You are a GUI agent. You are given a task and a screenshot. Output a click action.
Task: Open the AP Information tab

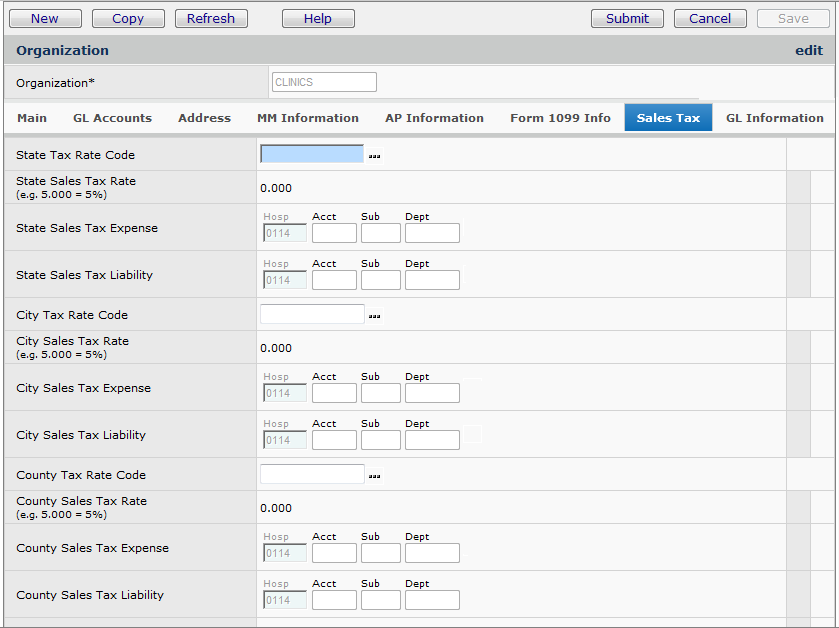coord(434,118)
